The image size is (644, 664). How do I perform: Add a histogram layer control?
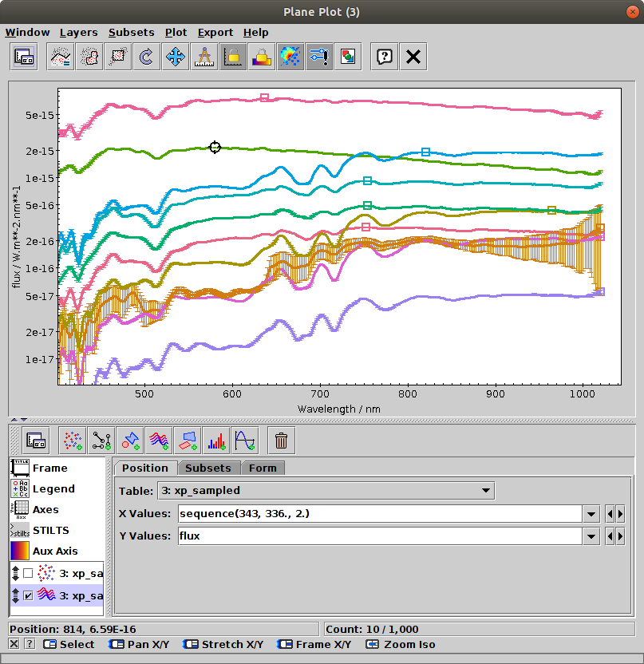coord(215,440)
